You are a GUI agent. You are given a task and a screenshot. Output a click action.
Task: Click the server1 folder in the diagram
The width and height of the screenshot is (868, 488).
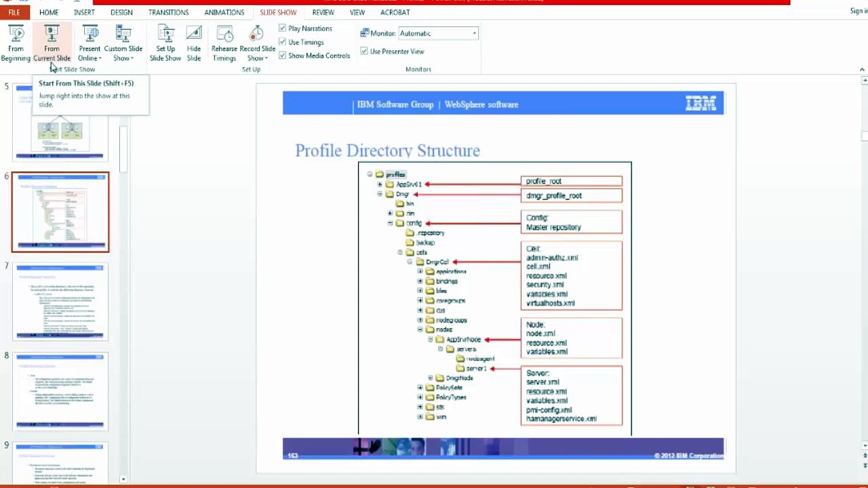coord(471,369)
